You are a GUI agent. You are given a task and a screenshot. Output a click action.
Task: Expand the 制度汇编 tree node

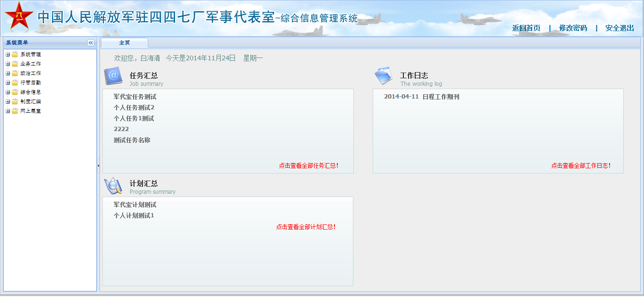pyautogui.click(x=8, y=101)
